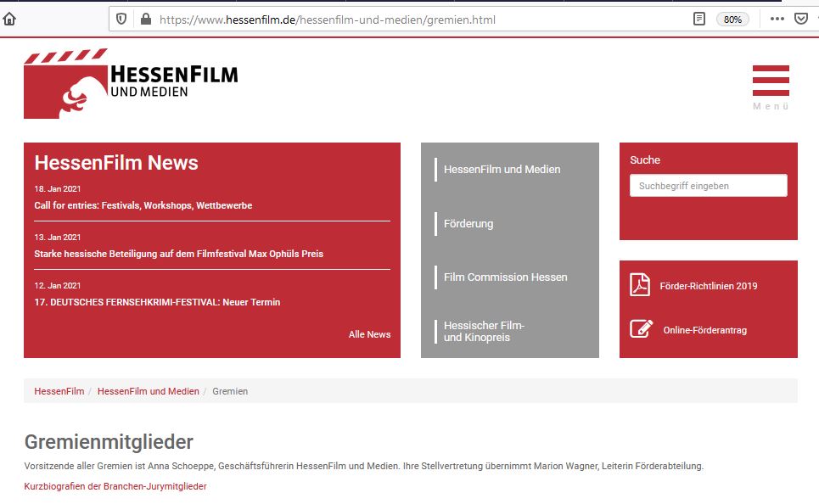Toggle Reader View icon in address bar
819x504 pixels.
(x=699, y=19)
